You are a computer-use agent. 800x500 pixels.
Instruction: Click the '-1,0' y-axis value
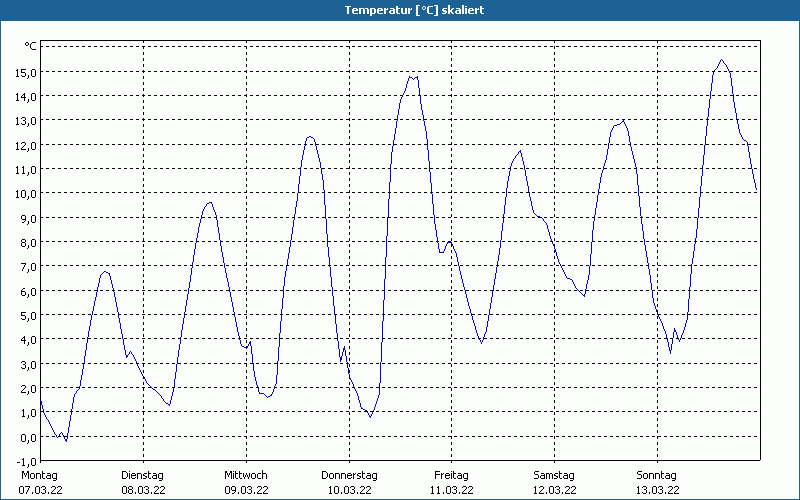[27, 462]
